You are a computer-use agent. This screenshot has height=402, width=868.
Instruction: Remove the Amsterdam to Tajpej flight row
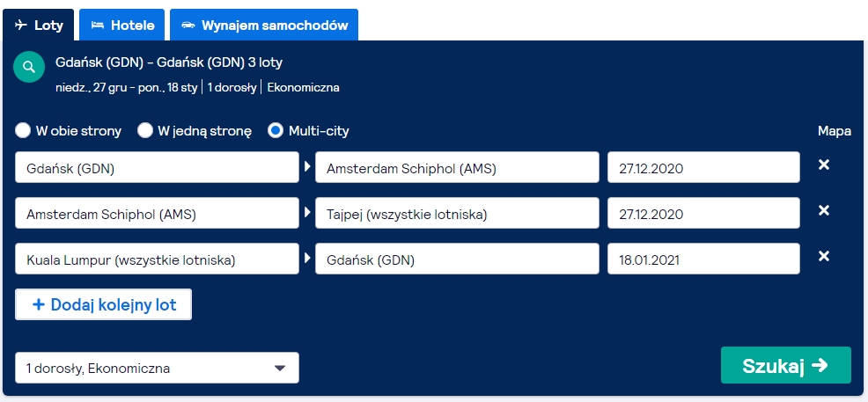[824, 210]
